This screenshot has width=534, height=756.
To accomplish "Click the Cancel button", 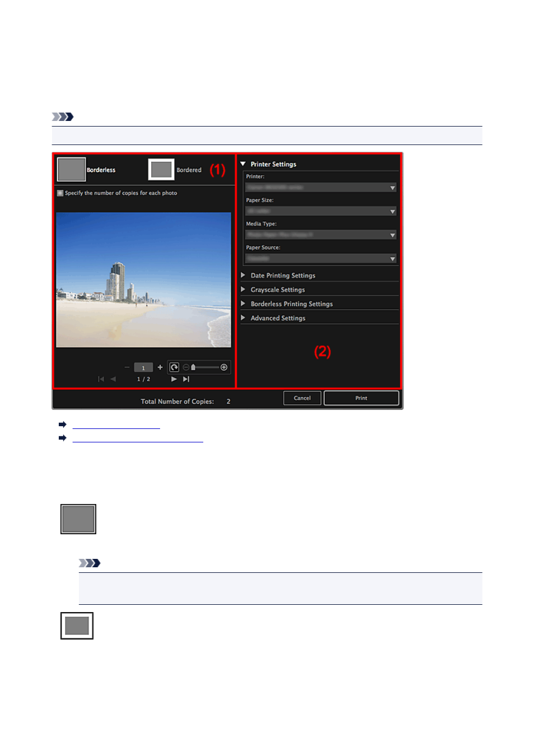I will tap(302, 398).
